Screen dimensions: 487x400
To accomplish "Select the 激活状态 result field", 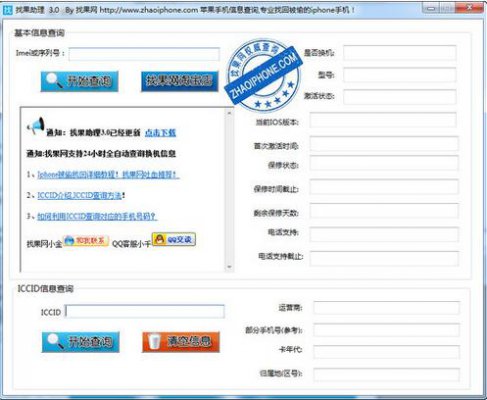I will point(400,97).
